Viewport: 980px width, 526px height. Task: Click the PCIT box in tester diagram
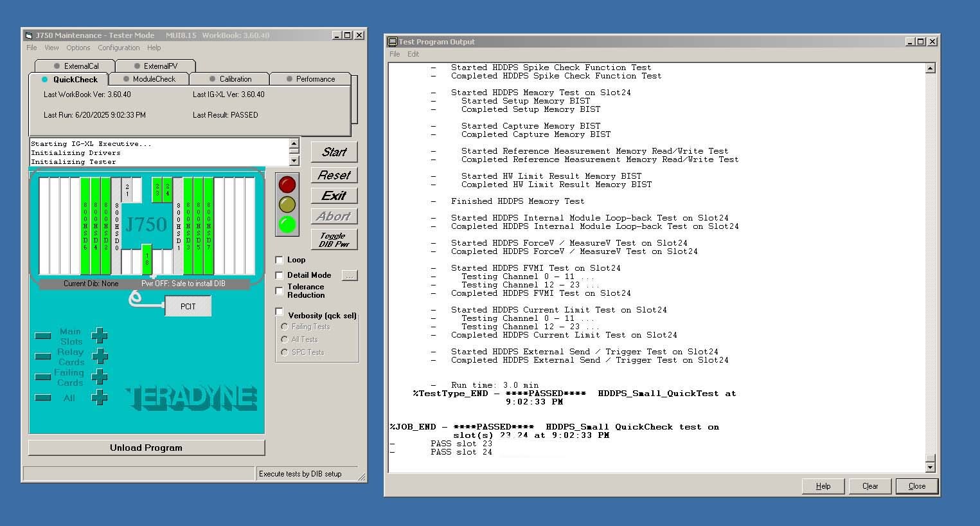tap(188, 306)
